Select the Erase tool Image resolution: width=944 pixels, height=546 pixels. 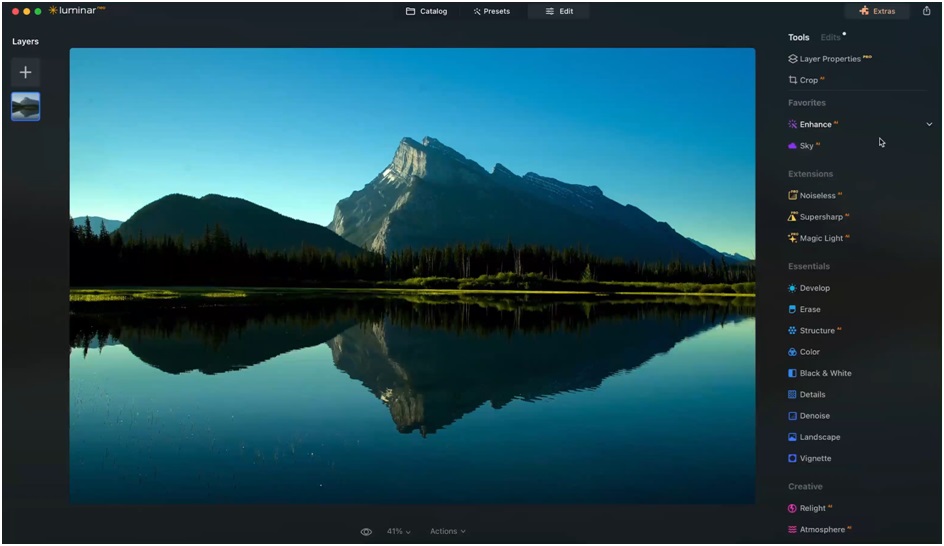point(810,310)
